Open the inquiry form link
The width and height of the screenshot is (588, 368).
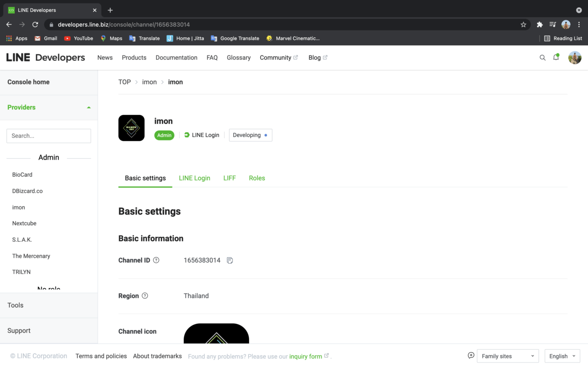305,356
